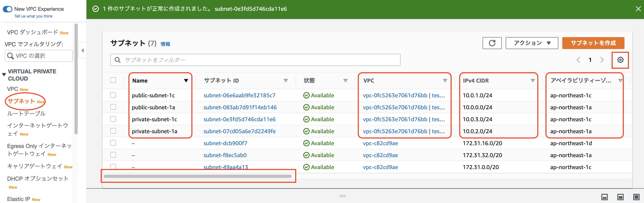Select the subnet-49aa4a13 row checkbox

click(113, 167)
